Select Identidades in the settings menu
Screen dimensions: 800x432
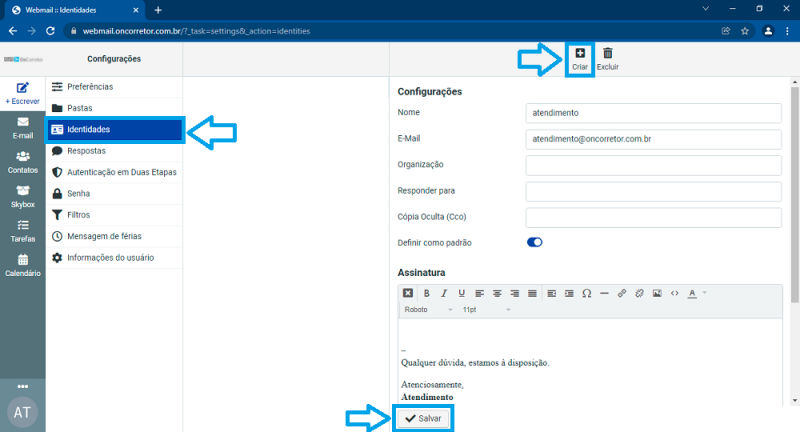115,129
